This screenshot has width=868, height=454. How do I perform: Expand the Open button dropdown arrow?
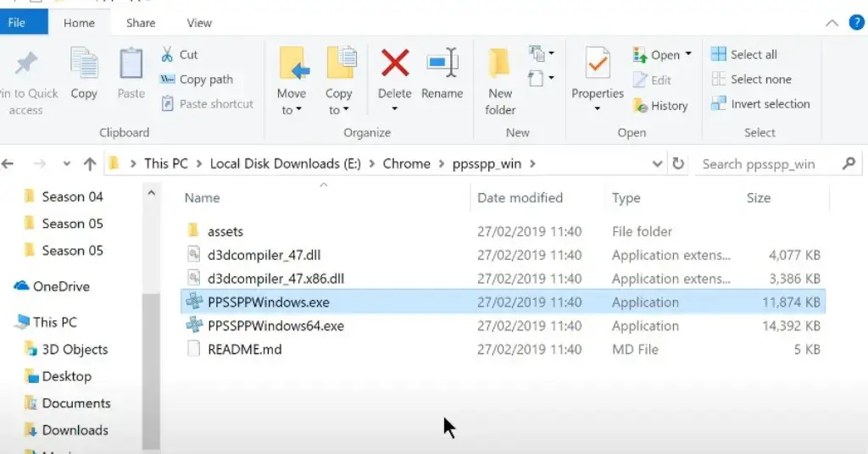pyautogui.click(x=688, y=54)
